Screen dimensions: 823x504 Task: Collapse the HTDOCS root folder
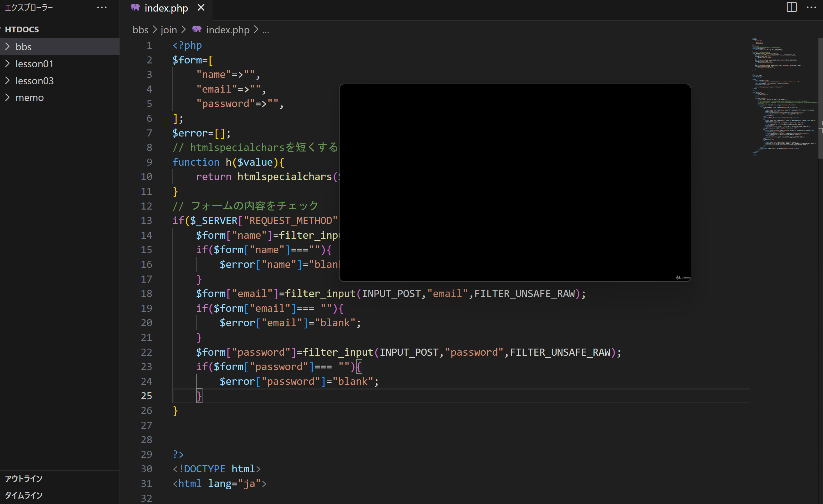[22, 29]
